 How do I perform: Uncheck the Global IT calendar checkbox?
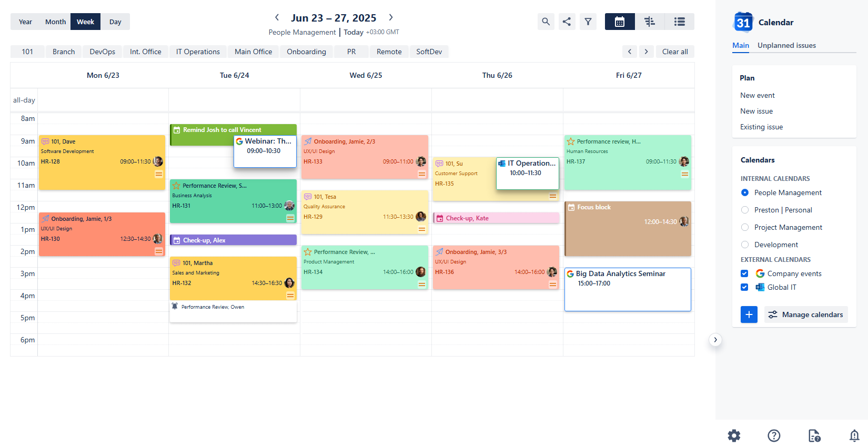pos(744,287)
